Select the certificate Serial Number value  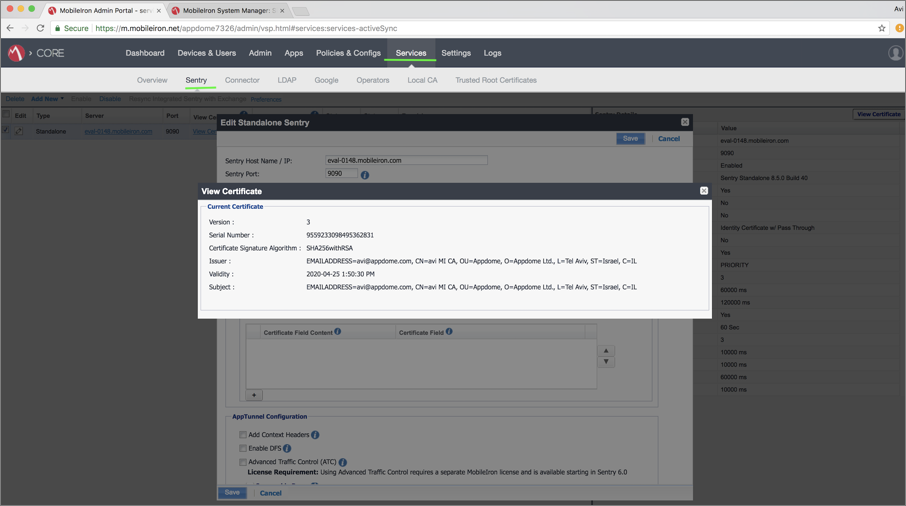pos(340,235)
